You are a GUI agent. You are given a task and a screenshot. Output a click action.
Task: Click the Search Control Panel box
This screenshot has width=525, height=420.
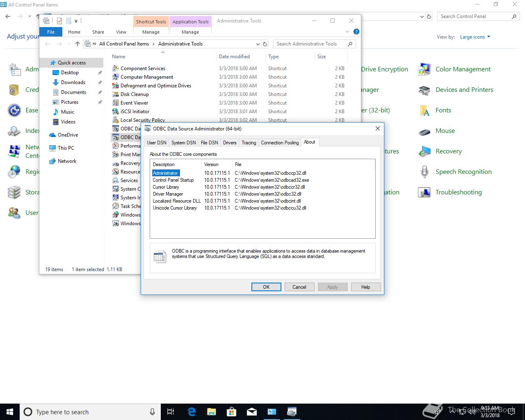tap(478, 16)
